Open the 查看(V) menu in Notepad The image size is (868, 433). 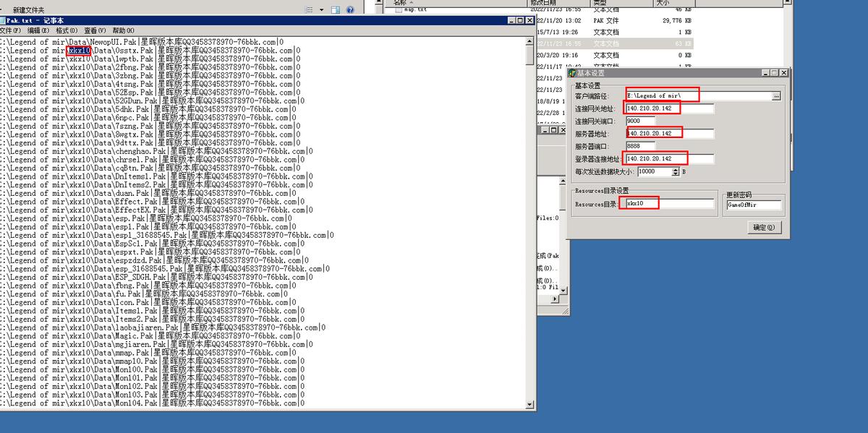pos(95,30)
